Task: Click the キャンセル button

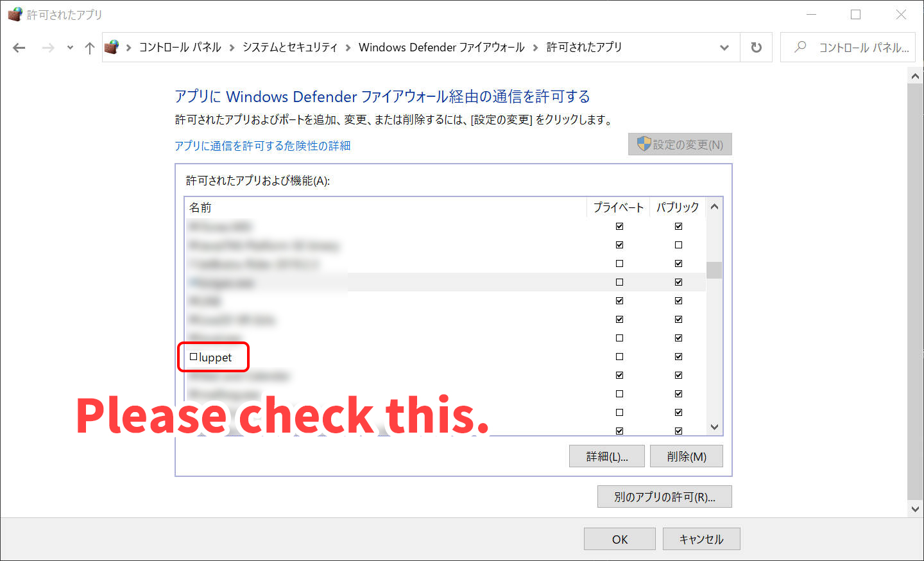Action: (x=701, y=539)
